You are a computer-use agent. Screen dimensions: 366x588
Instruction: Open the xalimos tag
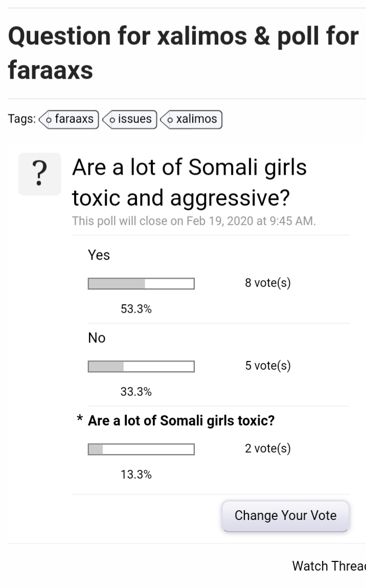(x=191, y=119)
